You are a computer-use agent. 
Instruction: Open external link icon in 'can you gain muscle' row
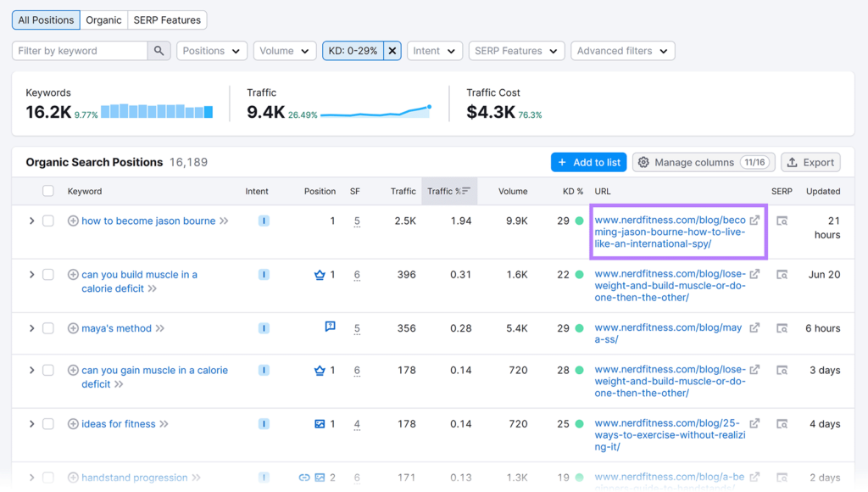click(x=754, y=369)
